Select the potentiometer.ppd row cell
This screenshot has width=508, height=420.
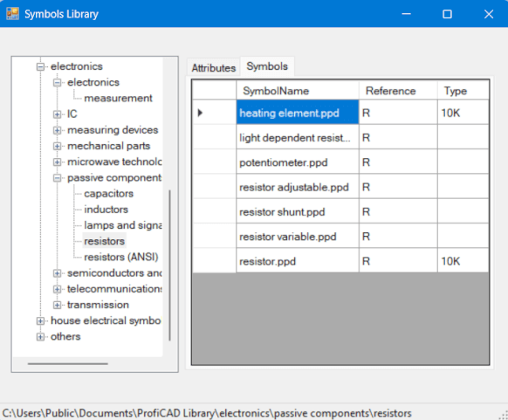click(x=298, y=162)
